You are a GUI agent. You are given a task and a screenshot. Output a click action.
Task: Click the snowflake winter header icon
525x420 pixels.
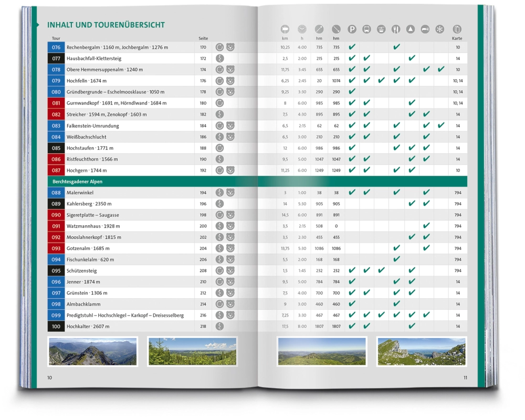coord(440,29)
